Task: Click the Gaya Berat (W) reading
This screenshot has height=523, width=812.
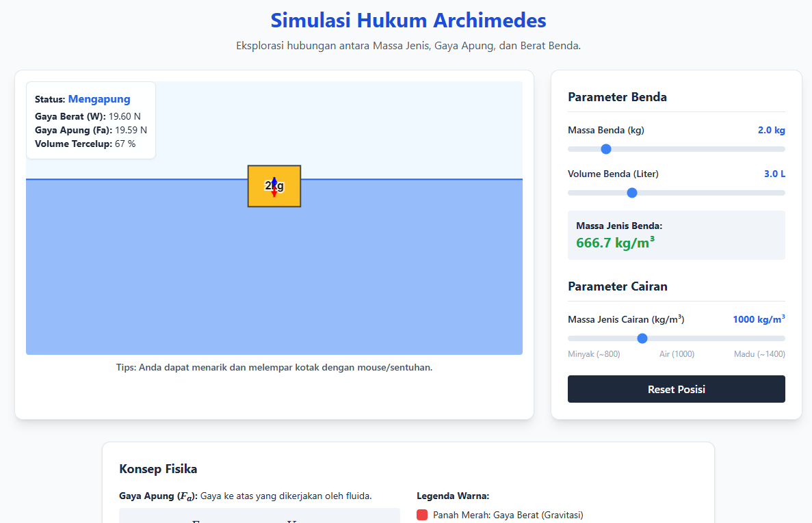Action: pos(88,116)
